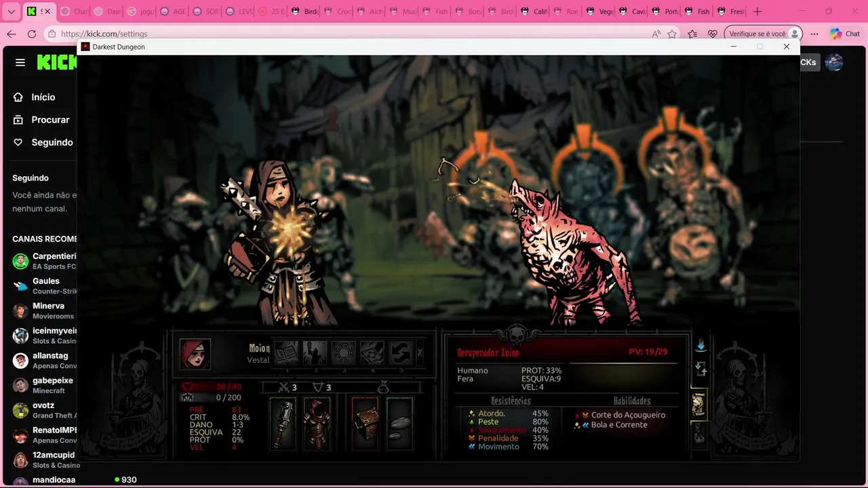Click the Vestal hero holding the spiked mace

click(x=278, y=244)
